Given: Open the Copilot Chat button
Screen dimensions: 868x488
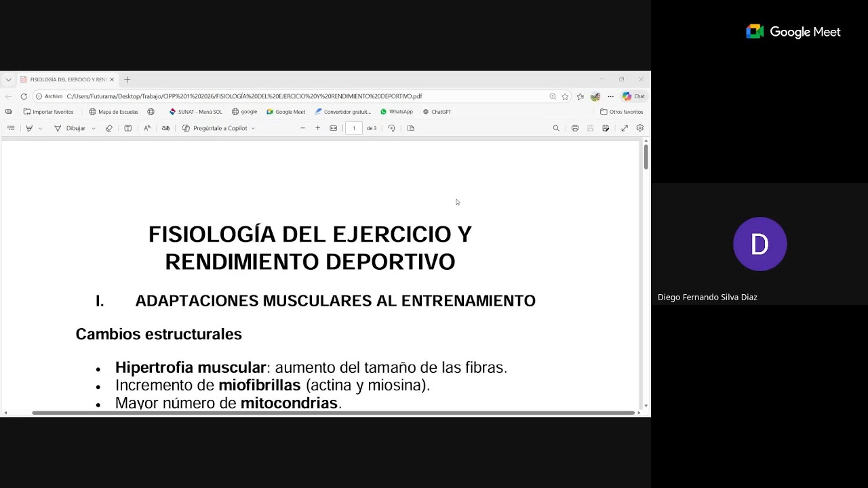Looking at the screenshot, I should coord(633,96).
